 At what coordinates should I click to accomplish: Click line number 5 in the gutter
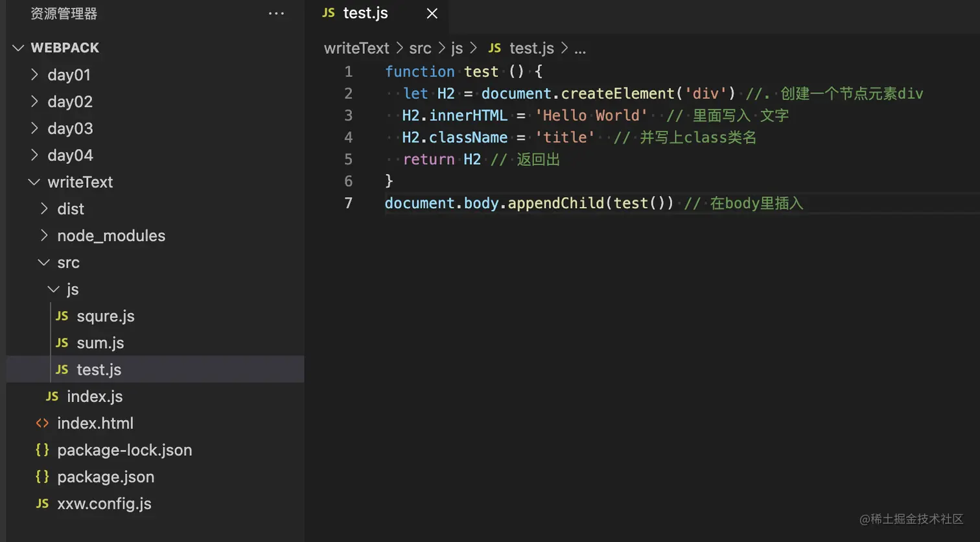click(349, 159)
